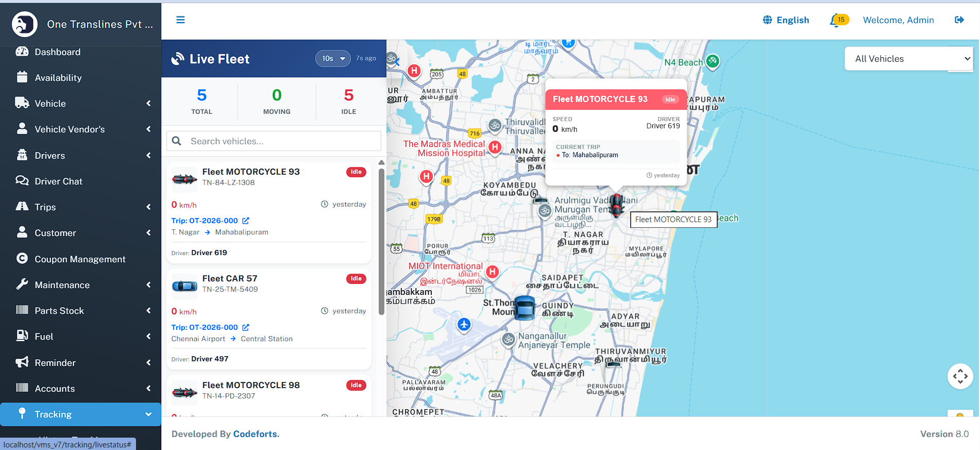Click the Vehicle truck icon

[x=22, y=103]
